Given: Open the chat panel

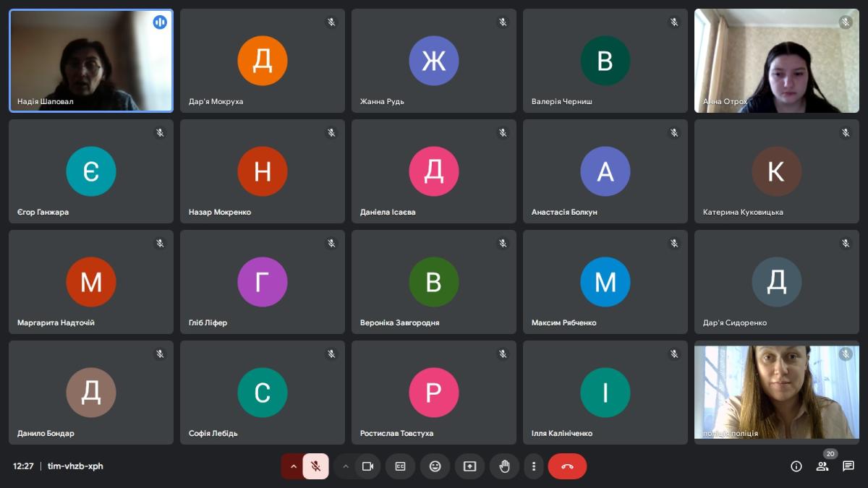Looking at the screenshot, I should point(848,466).
